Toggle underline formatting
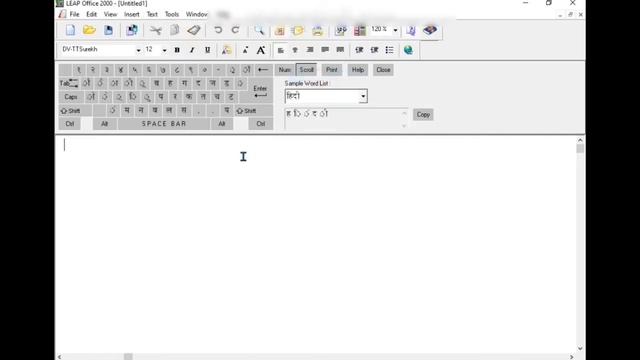Viewport: 640px width, 360px height. point(207,50)
